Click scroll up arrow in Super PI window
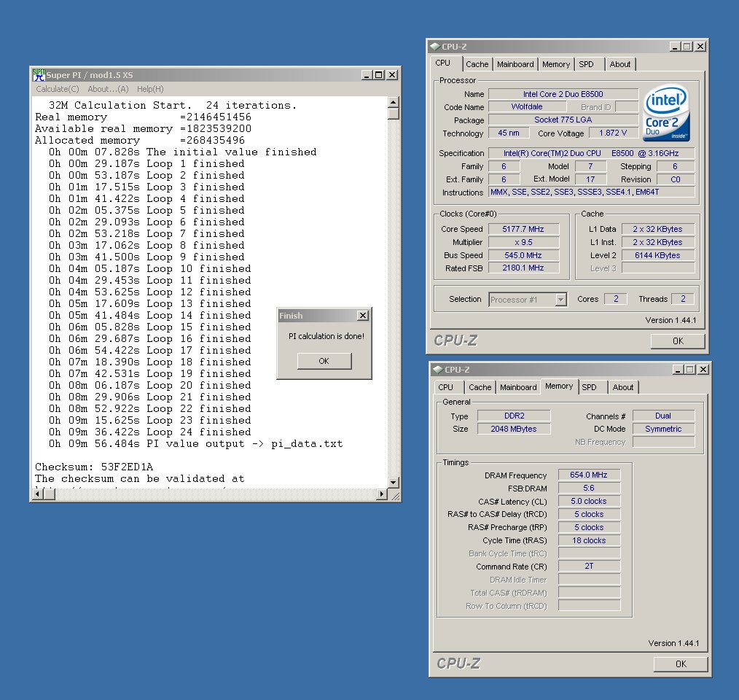This screenshot has width=739, height=700. (393, 102)
